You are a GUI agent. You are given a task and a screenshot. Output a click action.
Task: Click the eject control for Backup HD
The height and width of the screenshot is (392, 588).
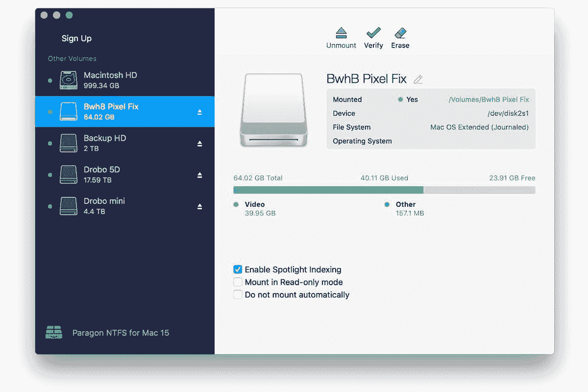[200, 143]
